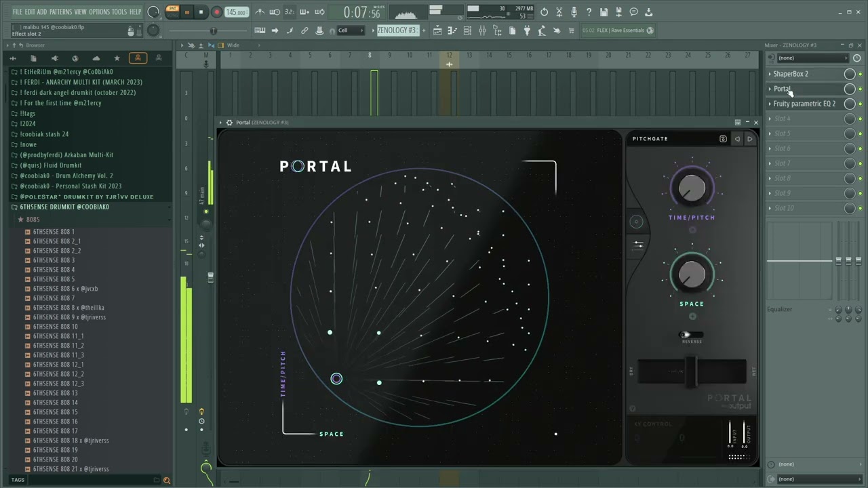This screenshot has height=488, width=868.
Task: Open the help question mark icon
Action: pyautogui.click(x=589, y=12)
